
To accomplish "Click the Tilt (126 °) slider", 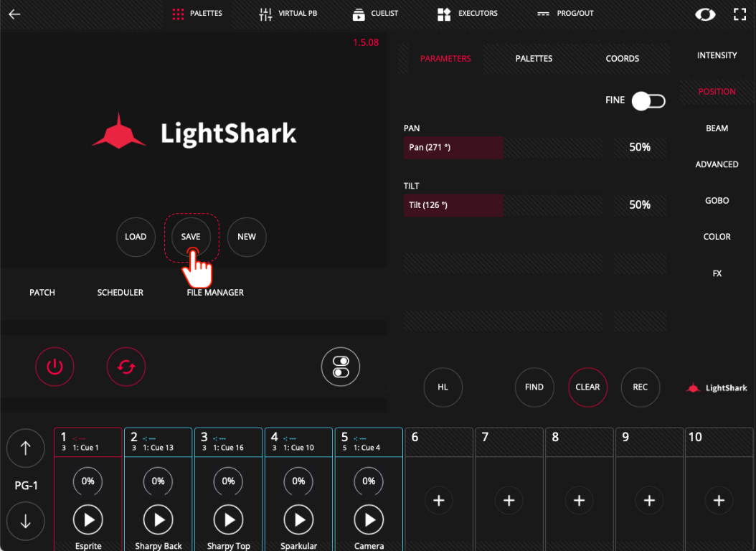I will (x=503, y=205).
